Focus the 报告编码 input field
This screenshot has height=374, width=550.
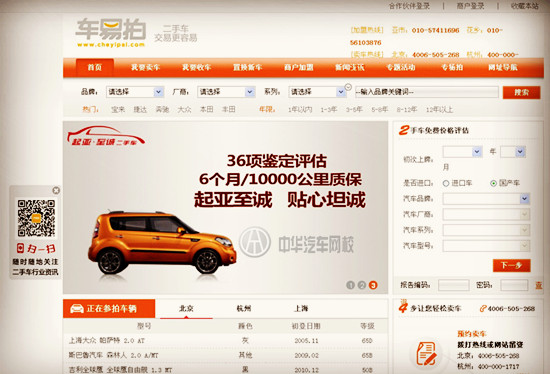point(454,285)
